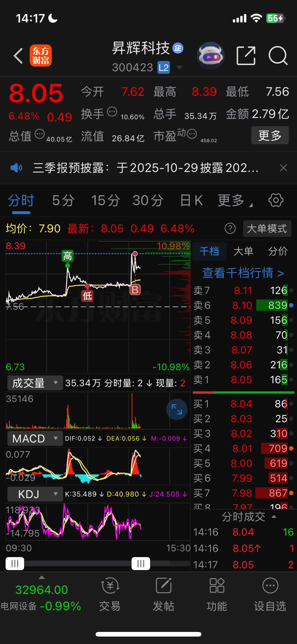This screenshot has width=297, height=644.
Task: Tap the orange dot on 买4 row
Action: coord(291,448)
